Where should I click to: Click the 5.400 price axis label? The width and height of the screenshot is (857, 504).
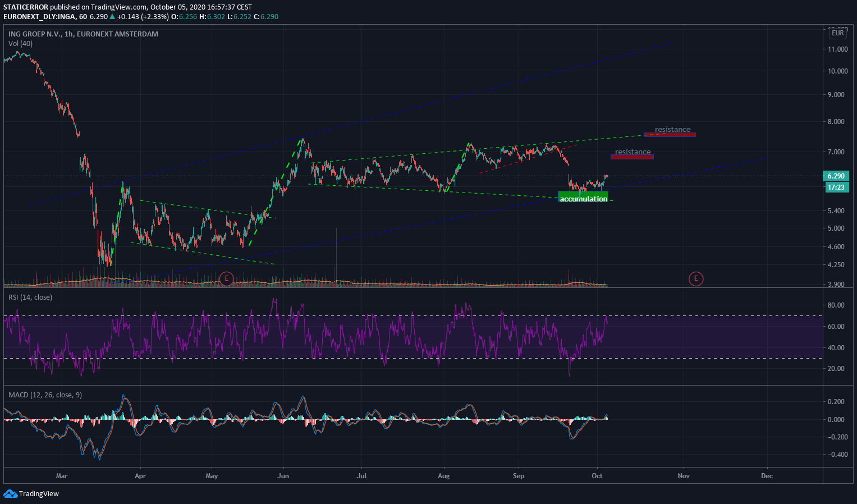(x=837, y=211)
